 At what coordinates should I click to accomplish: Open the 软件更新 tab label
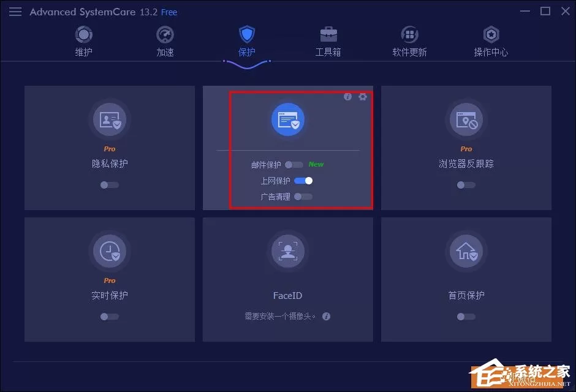[x=409, y=52]
